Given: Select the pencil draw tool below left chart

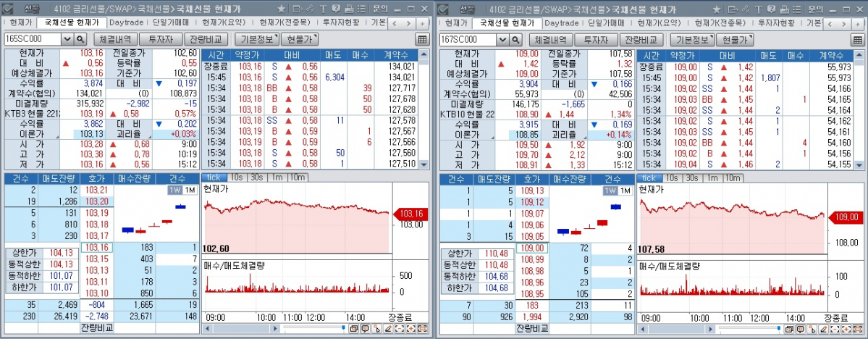Looking at the screenshot, I should [389, 329].
